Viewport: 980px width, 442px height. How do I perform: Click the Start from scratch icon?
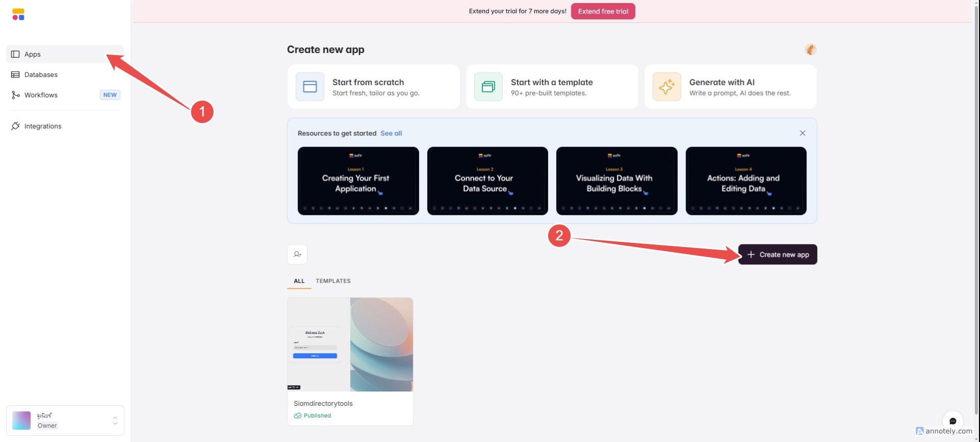coord(310,87)
